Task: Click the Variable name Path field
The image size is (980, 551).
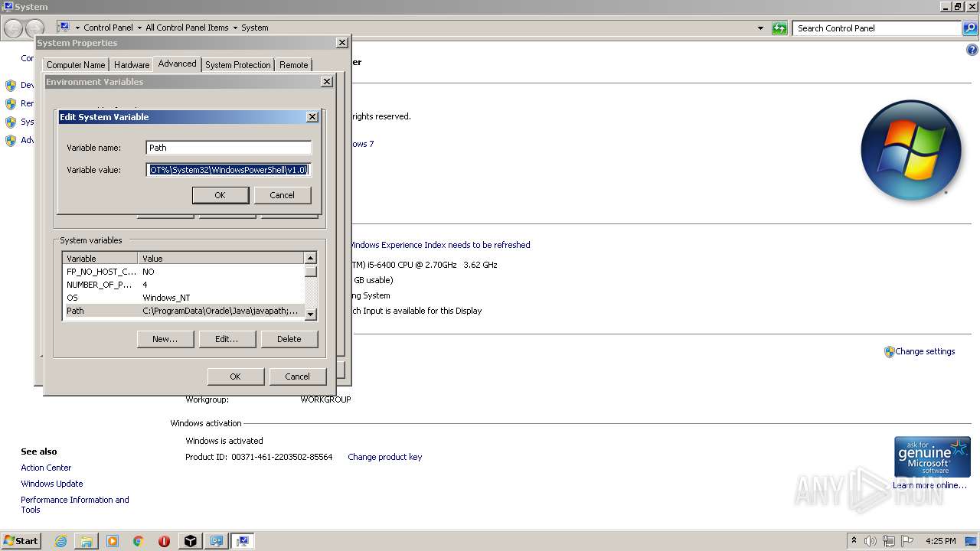Action: pyautogui.click(x=229, y=148)
